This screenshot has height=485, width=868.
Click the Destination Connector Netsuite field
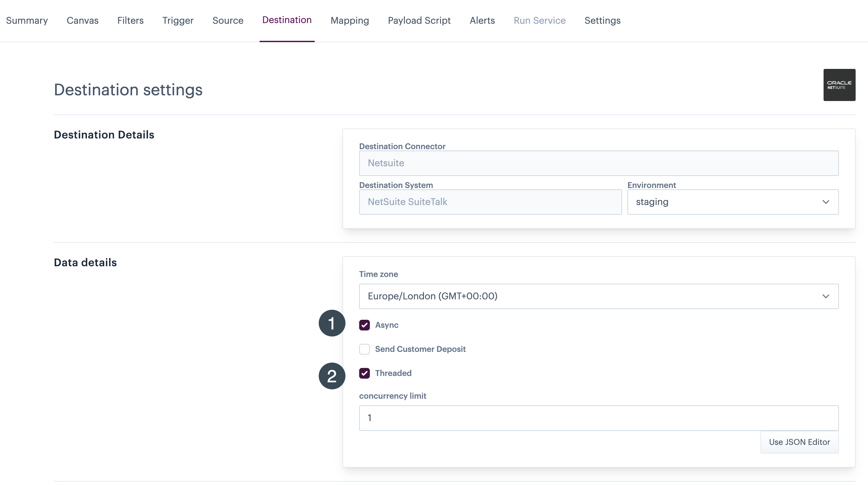(598, 163)
